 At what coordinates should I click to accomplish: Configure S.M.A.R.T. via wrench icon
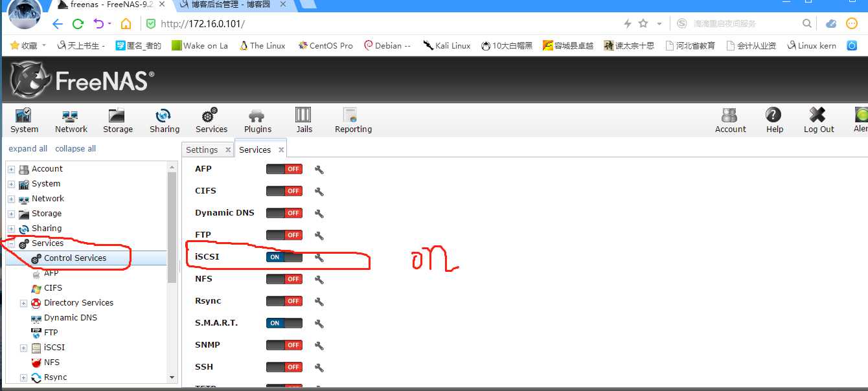coord(319,324)
